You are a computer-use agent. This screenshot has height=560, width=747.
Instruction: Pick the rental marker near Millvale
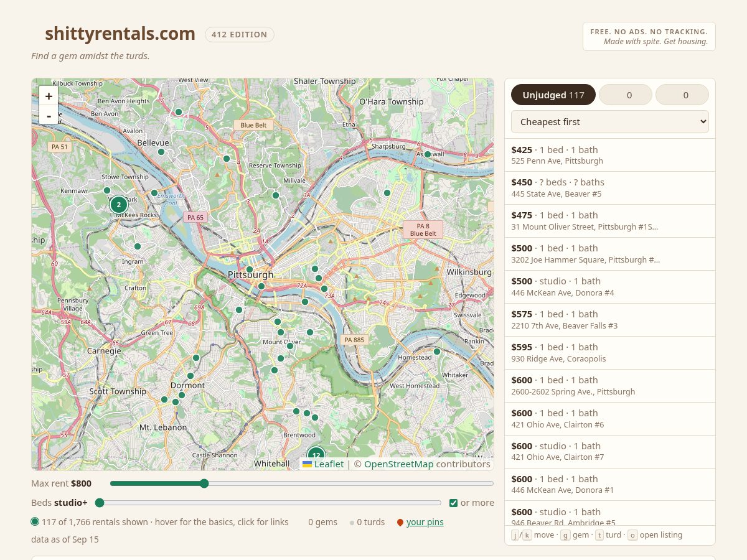pos(276,195)
